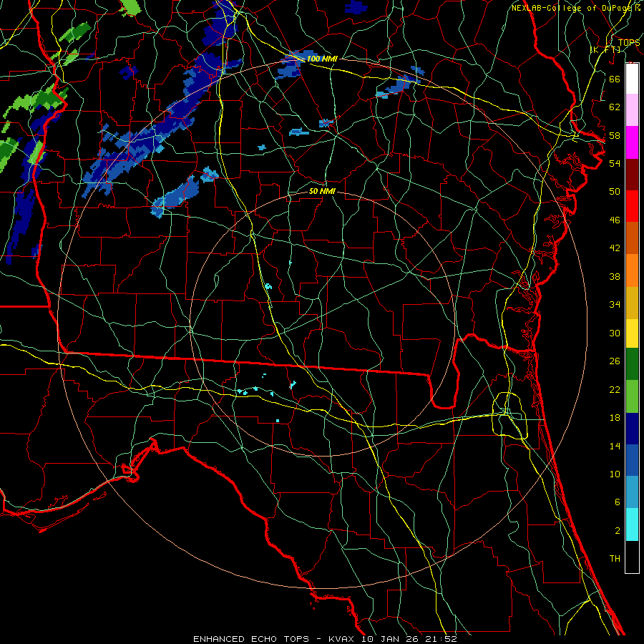
Task: Click the TH legend label
Action: coord(615,559)
